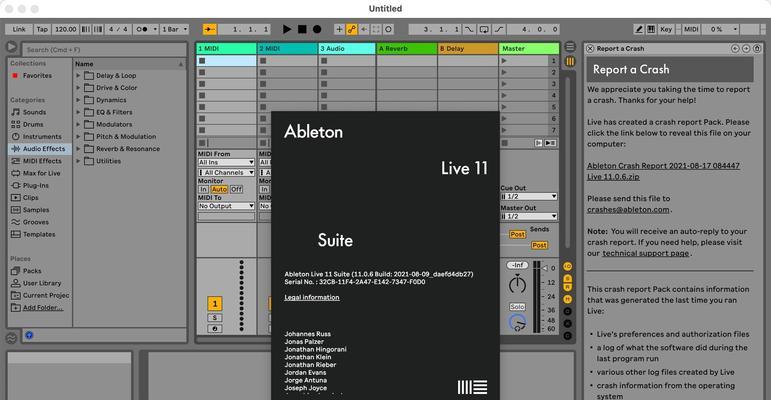Solo track 1 with S button
Image resolution: width=771 pixels, height=400 pixels.
215,317
